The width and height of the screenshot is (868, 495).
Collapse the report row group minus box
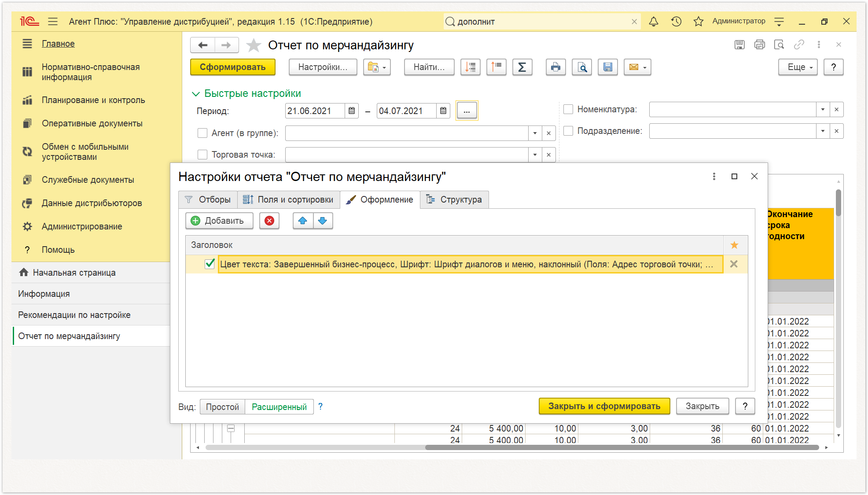click(x=231, y=428)
